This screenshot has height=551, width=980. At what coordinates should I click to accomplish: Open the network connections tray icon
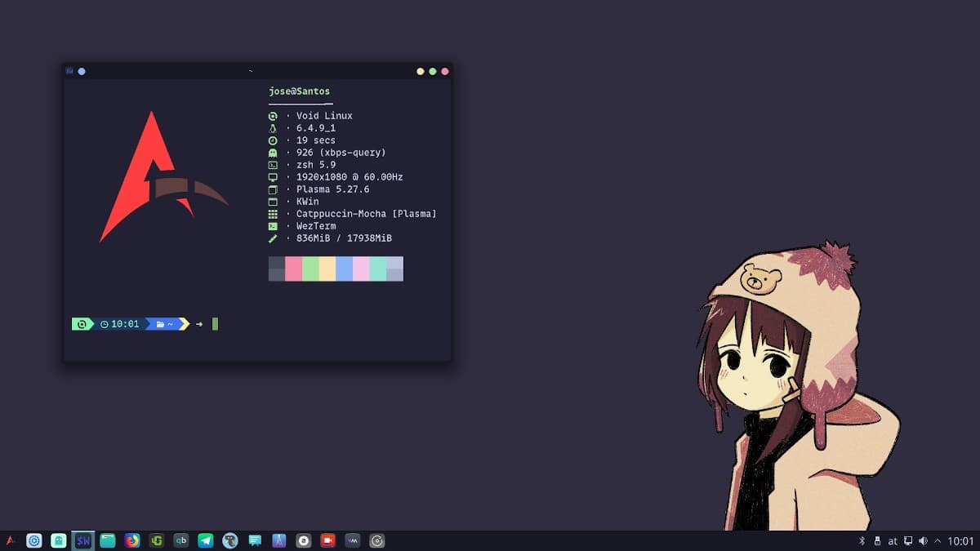tap(908, 540)
